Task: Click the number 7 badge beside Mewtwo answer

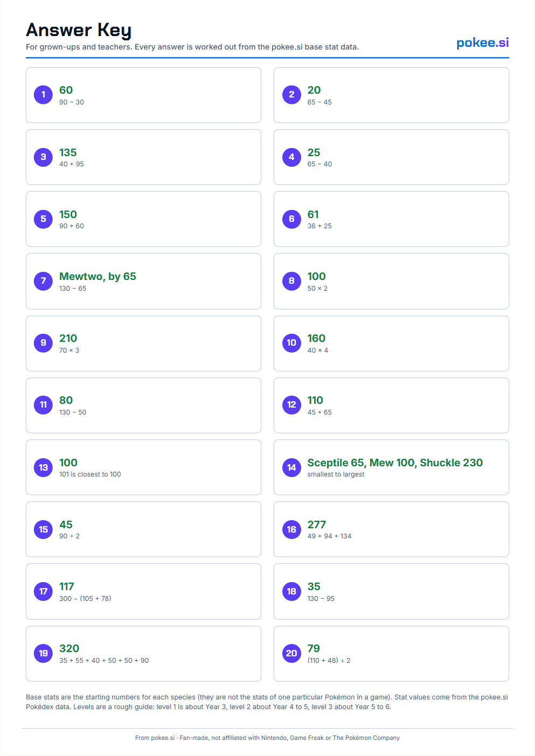Action: tap(43, 281)
